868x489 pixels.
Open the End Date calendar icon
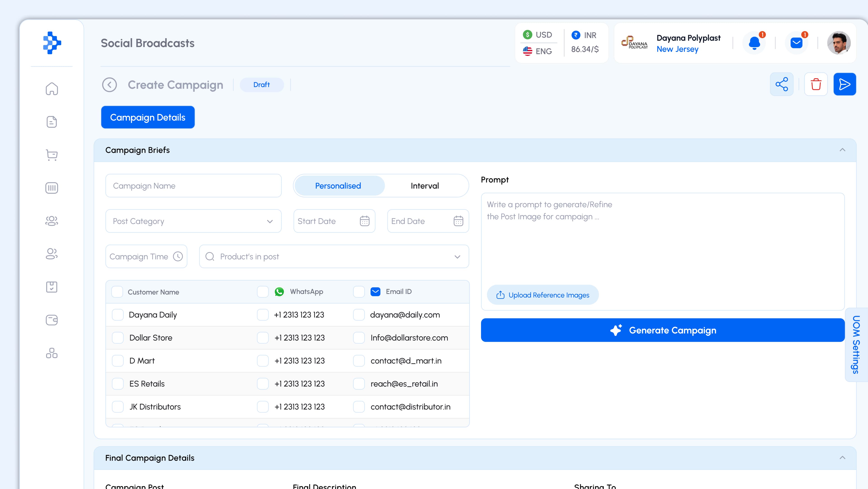(458, 221)
